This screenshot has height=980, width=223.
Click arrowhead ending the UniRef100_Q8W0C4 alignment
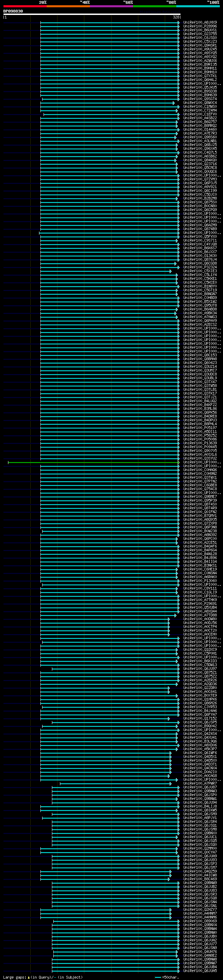[174, 103]
